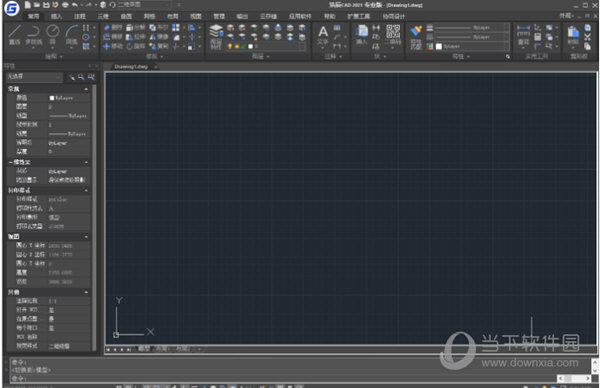Toggle the layer lock icon in layer dropdown
Screen dimensions: 600x388
243,46
